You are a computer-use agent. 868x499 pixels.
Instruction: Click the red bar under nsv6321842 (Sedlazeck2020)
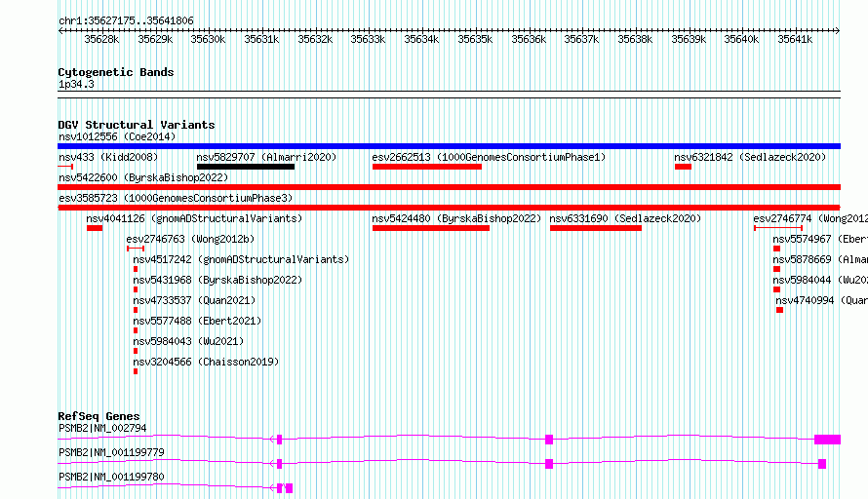coord(683,167)
